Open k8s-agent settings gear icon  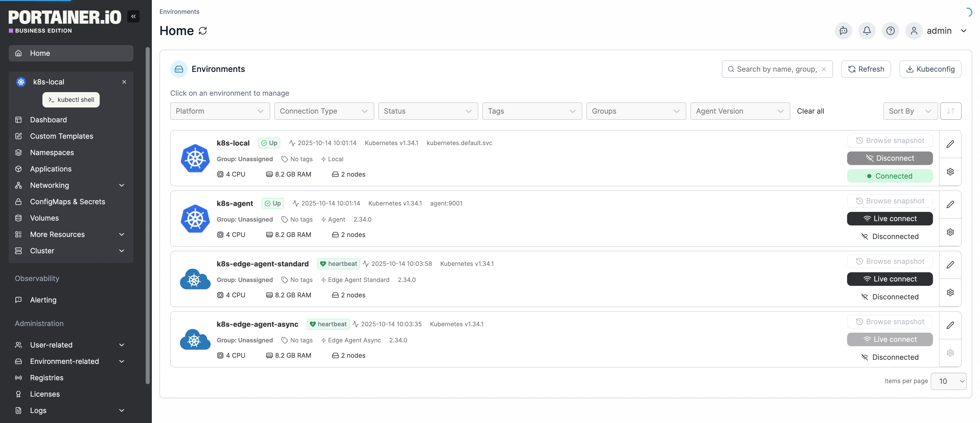[x=950, y=232]
